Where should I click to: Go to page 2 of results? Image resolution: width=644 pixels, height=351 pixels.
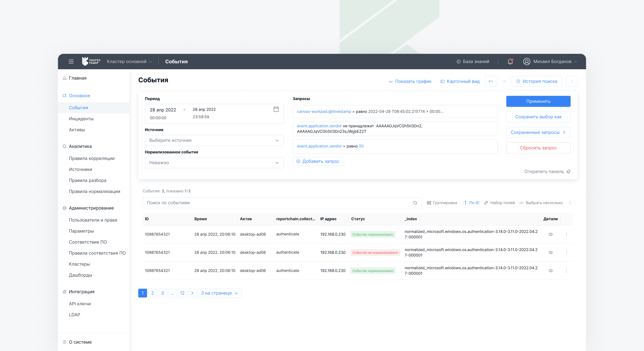[152, 293]
